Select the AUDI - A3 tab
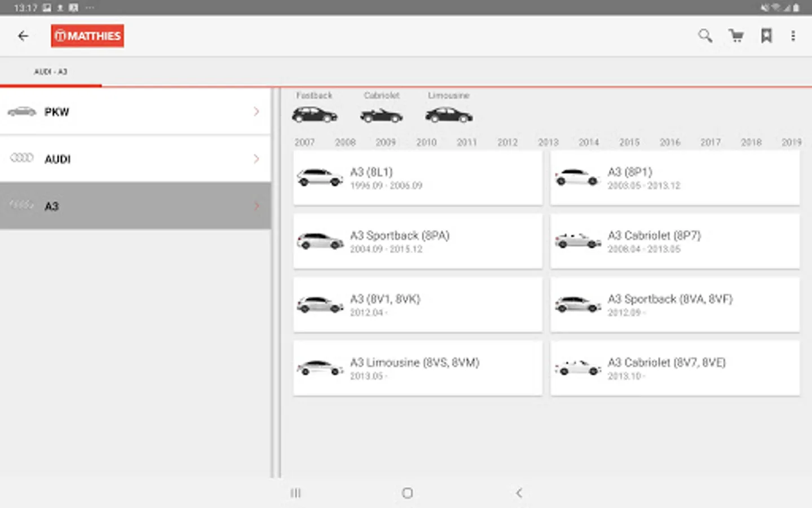The height and width of the screenshot is (508, 812). click(x=51, y=72)
